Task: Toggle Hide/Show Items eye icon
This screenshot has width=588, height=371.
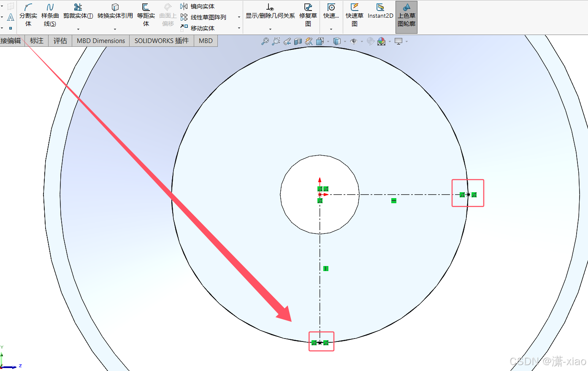Action: point(354,41)
